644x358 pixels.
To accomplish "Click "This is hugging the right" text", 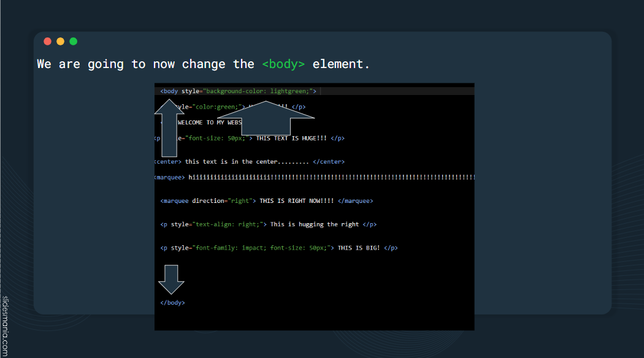I will tap(315, 224).
